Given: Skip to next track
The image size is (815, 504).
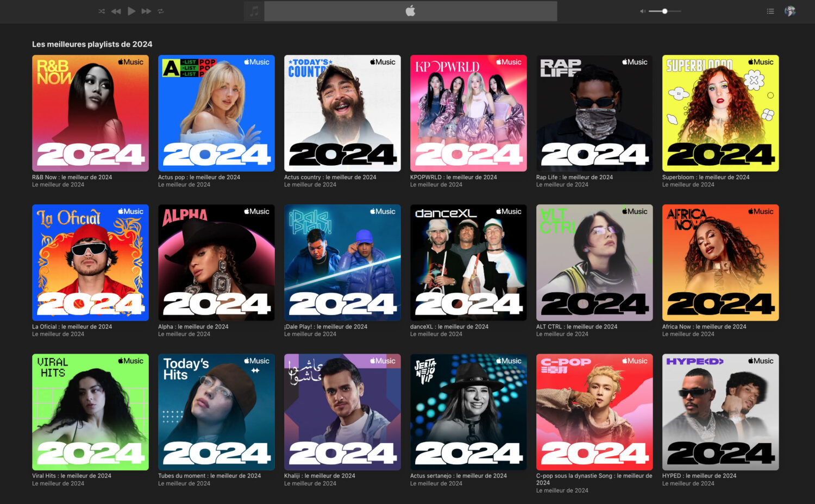Looking at the screenshot, I should click(x=146, y=11).
